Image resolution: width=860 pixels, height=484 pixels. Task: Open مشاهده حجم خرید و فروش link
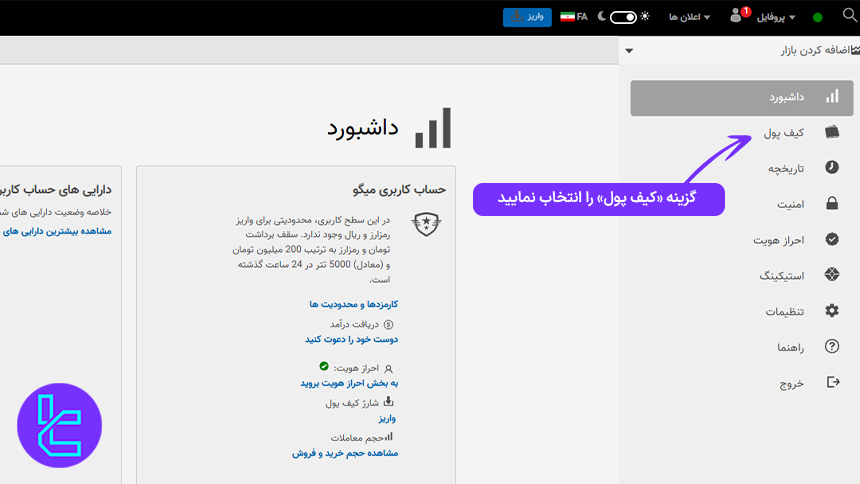(345, 453)
